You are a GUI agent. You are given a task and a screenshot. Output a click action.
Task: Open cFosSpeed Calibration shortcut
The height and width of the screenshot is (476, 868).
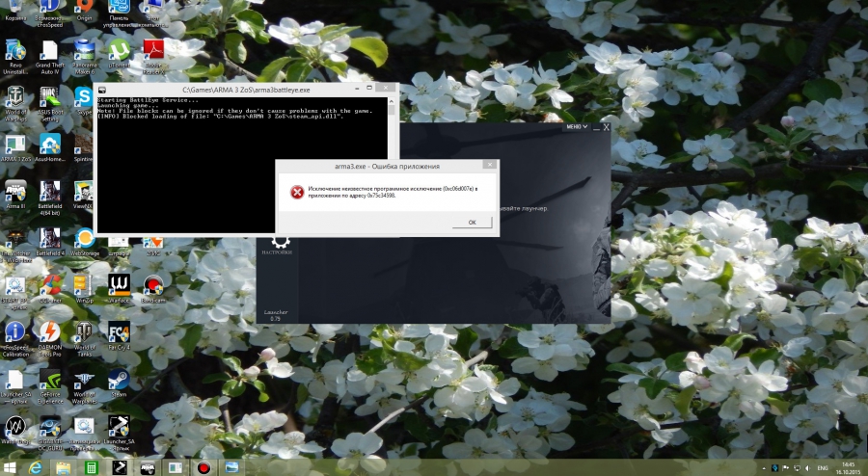coord(15,340)
